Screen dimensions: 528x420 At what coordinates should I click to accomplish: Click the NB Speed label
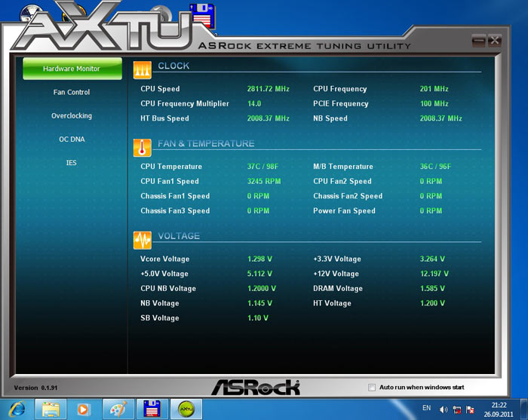[x=330, y=118]
